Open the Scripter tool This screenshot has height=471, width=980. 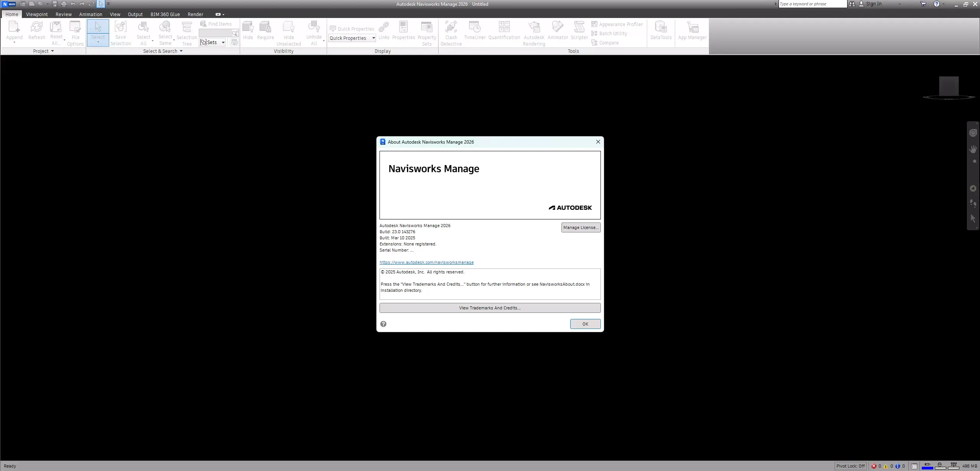pyautogui.click(x=579, y=33)
